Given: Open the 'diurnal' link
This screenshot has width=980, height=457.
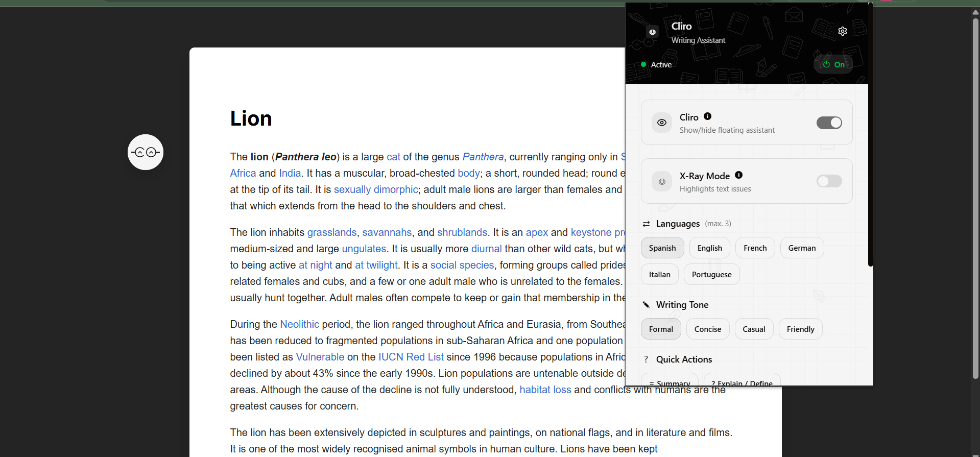Looking at the screenshot, I should point(487,249).
